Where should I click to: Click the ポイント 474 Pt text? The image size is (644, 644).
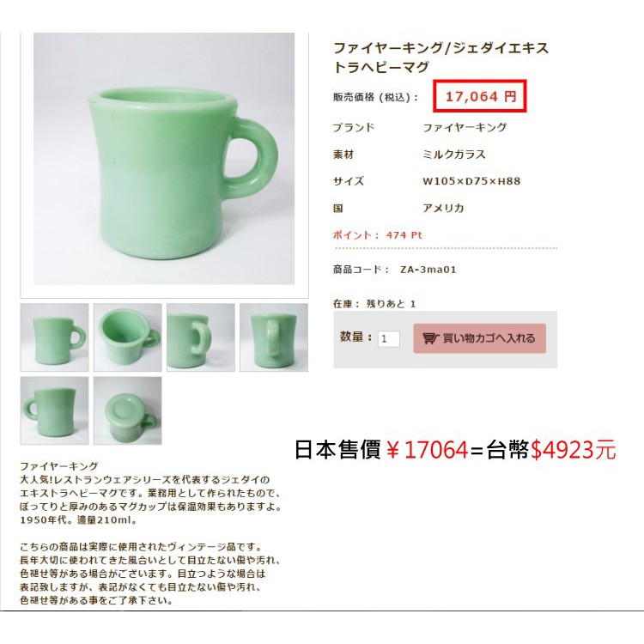click(377, 235)
